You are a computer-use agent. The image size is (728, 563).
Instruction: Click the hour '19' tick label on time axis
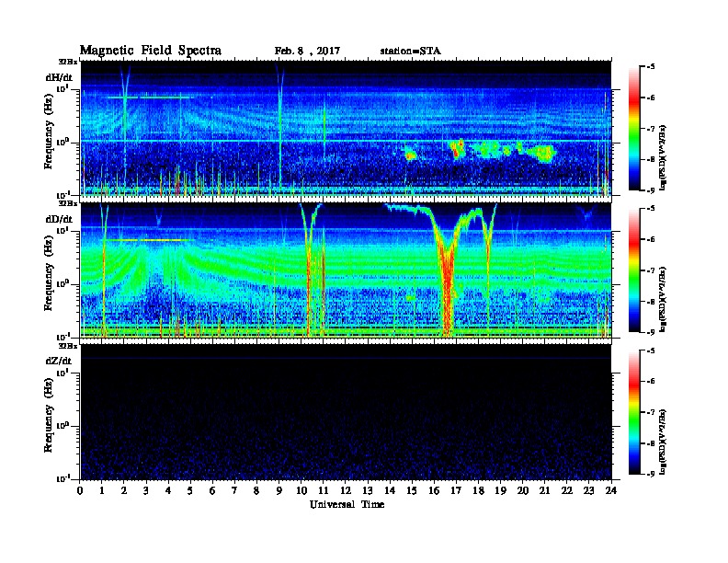pyautogui.click(x=500, y=490)
